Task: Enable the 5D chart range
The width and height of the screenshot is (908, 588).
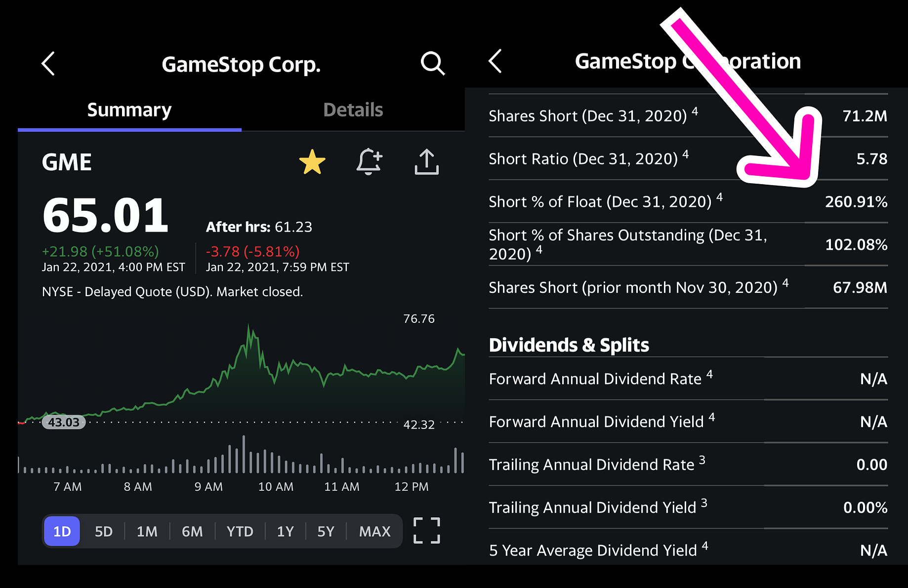Action: tap(103, 531)
